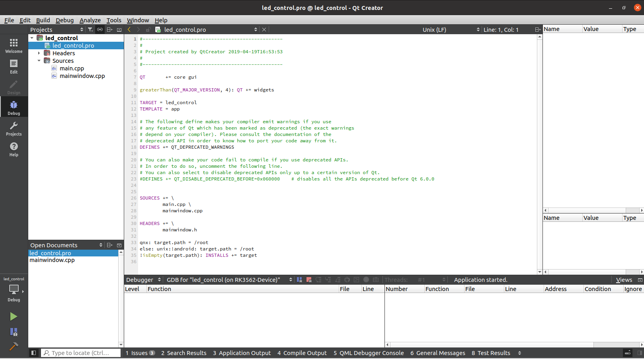Go back in editor navigation history

click(129, 29)
